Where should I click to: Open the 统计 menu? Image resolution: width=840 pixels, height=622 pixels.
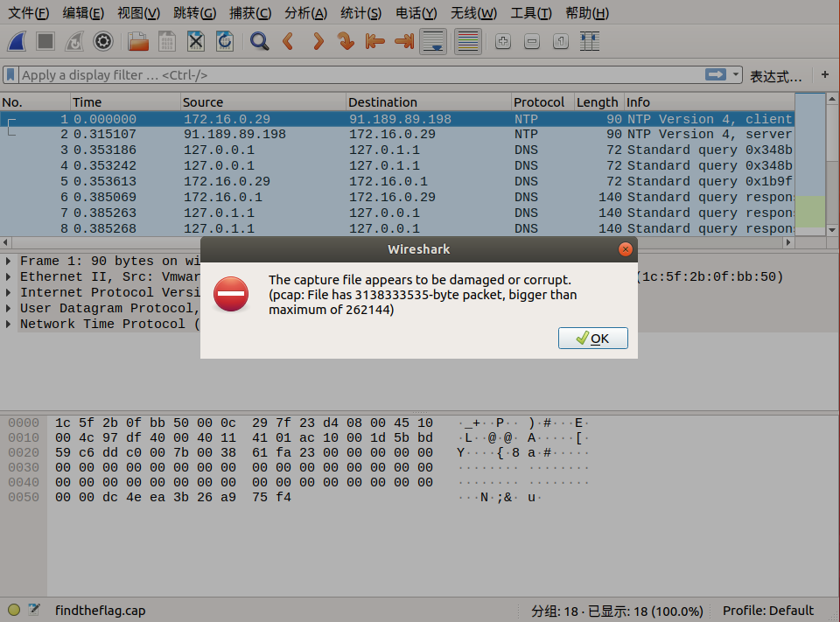point(360,13)
